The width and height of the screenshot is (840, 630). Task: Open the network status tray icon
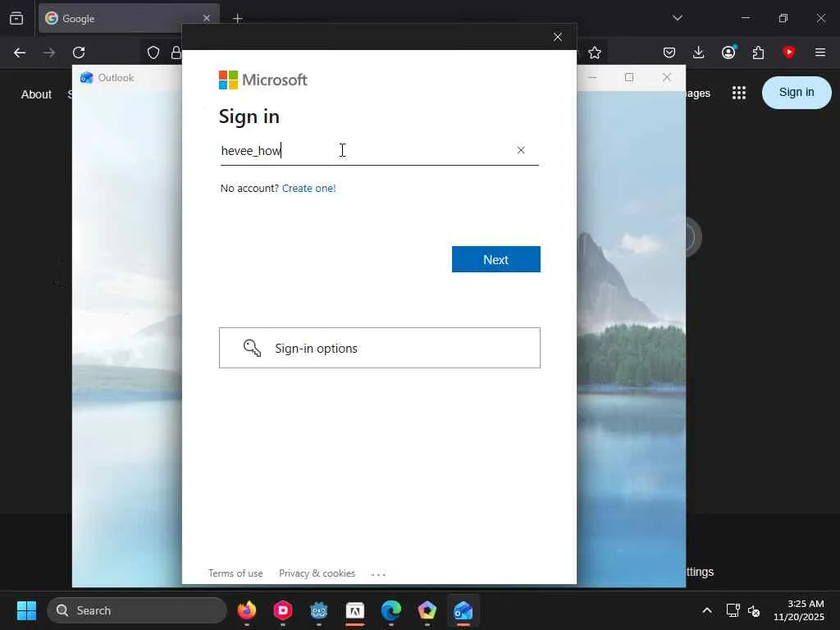pos(733,610)
